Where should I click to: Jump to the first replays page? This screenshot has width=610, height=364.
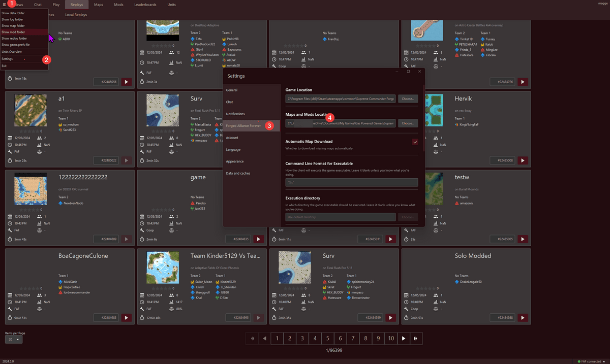(x=252, y=338)
